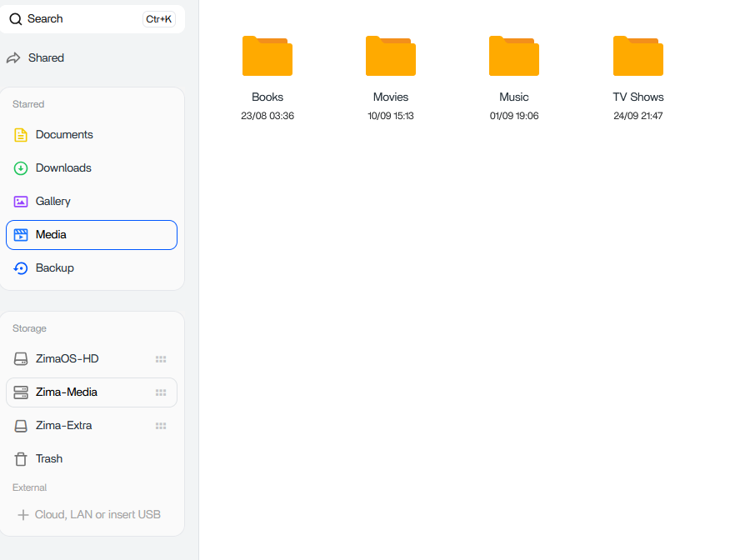The width and height of the screenshot is (750, 560).
Task: Open the Books folder
Action: click(267, 57)
